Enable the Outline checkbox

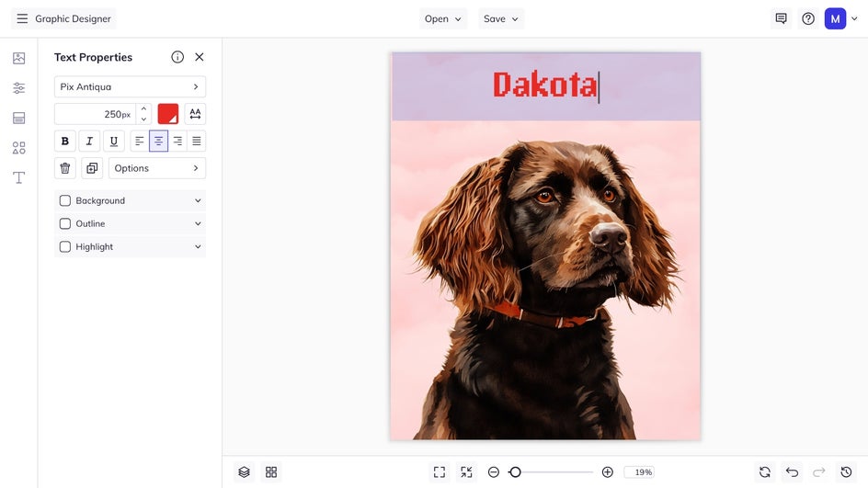pos(64,223)
